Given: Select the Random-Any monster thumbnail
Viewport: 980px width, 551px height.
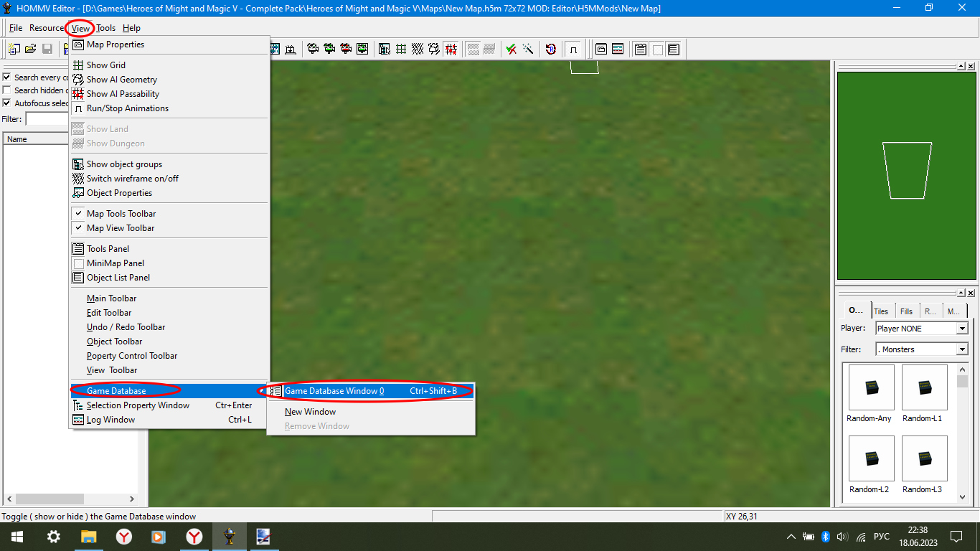Looking at the screenshot, I should (871, 387).
